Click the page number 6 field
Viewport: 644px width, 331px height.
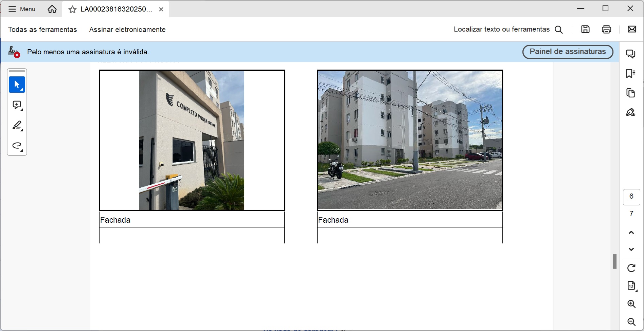pyautogui.click(x=631, y=197)
